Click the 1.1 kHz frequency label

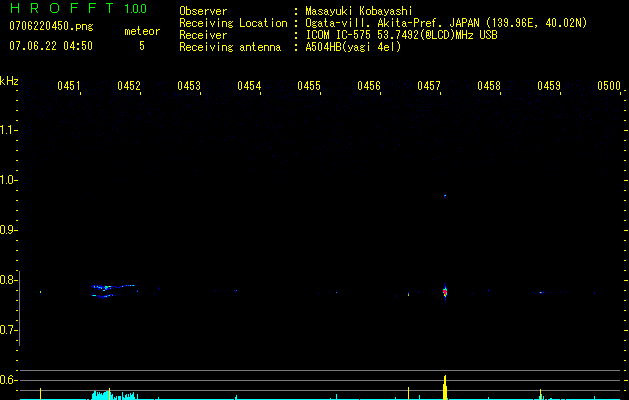(x=7, y=130)
